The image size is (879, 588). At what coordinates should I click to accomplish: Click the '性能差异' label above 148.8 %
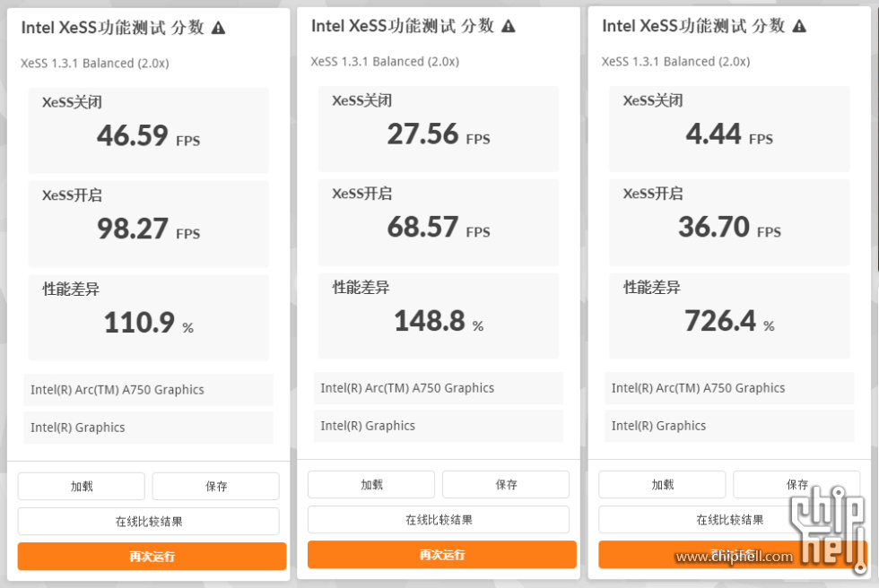point(361,288)
